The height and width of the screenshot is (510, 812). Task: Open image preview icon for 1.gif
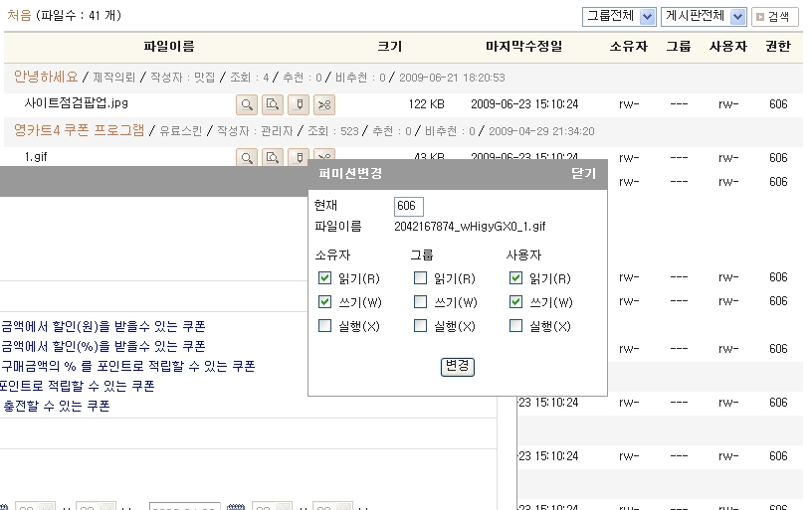pyautogui.click(x=273, y=157)
